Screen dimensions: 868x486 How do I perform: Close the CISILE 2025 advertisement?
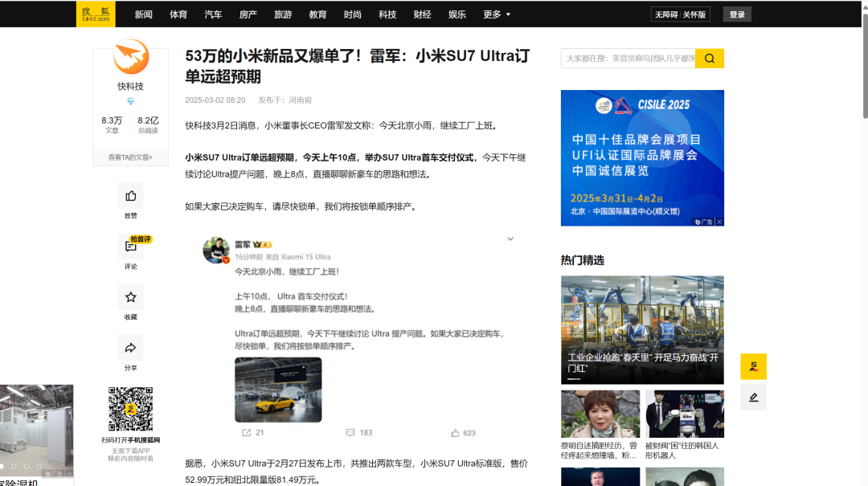point(719,222)
